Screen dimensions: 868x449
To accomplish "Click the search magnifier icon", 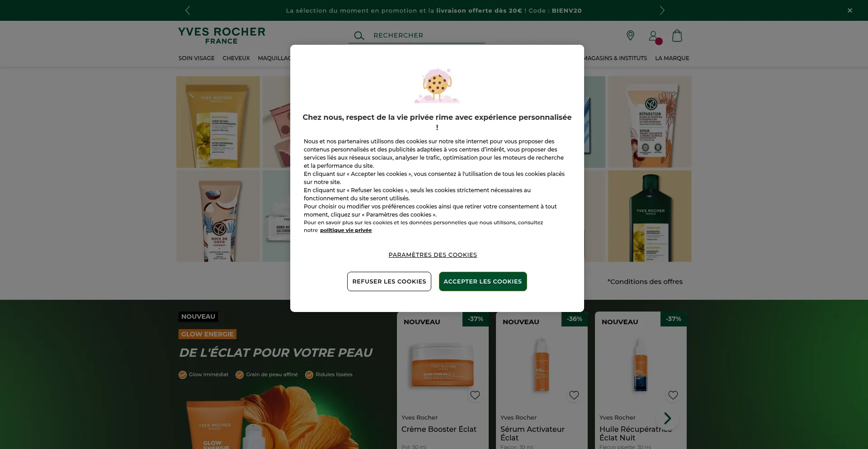I will 359,35.
